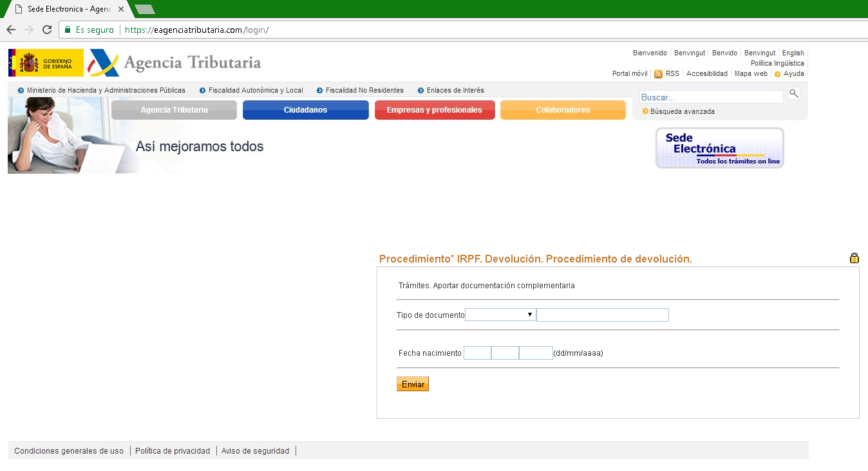Click the yellow padlock icon above form
The height and width of the screenshot is (471, 868).
pyautogui.click(x=854, y=258)
